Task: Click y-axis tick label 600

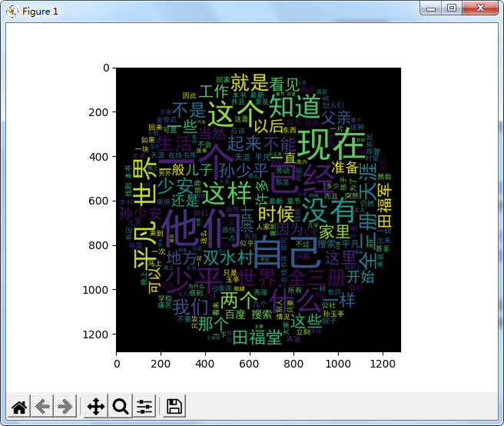Action: click(98, 201)
